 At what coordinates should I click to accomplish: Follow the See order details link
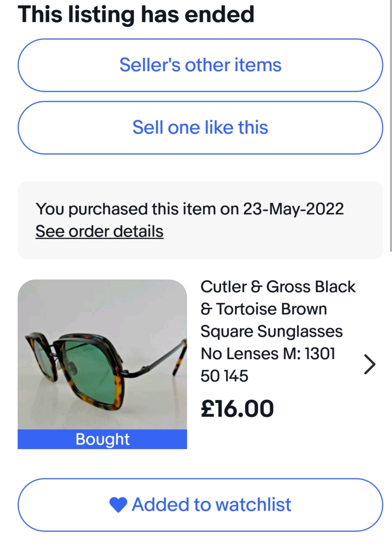99,231
